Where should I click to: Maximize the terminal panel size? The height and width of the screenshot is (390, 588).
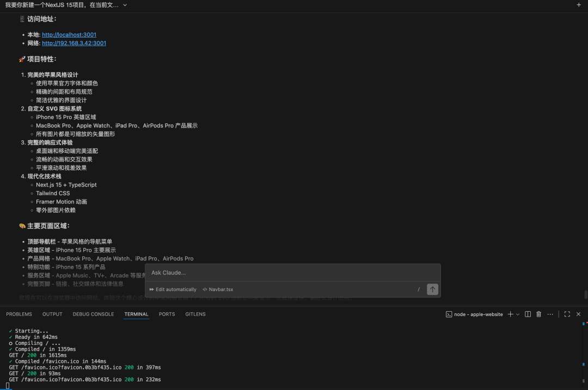567,314
